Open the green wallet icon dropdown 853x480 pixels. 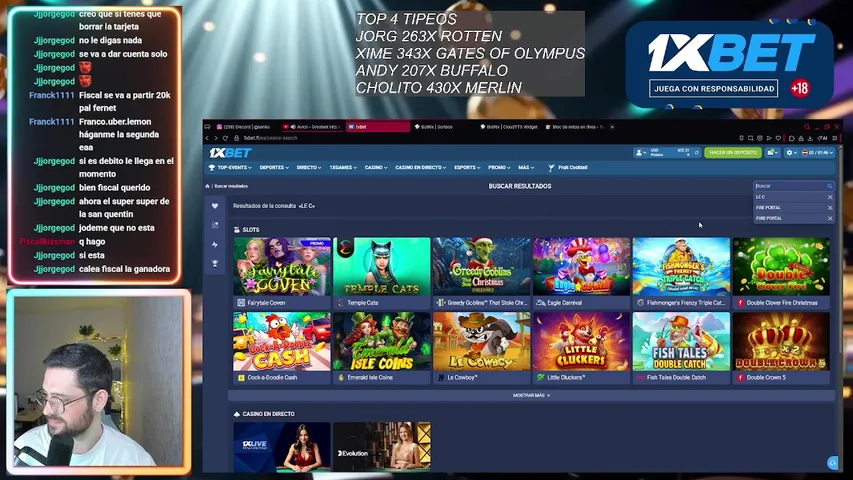772,153
